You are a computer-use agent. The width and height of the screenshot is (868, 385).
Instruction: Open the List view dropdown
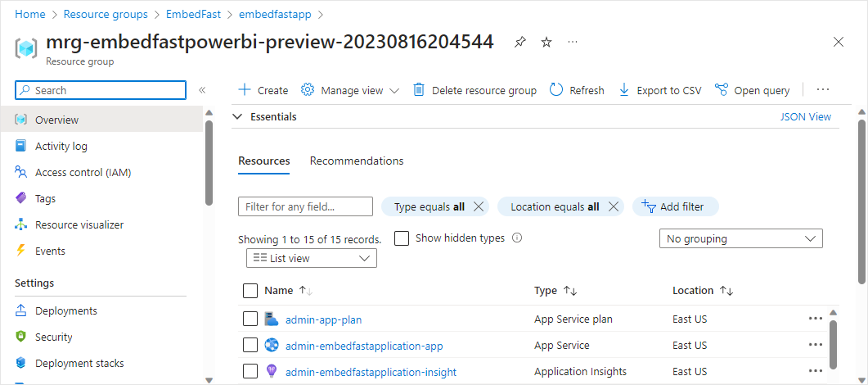(312, 258)
